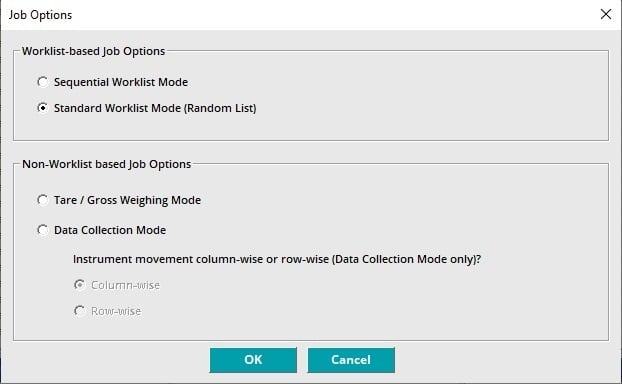
Task: Enable the Data Collection Mode radio button
Action: pyautogui.click(x=42, y=230)
